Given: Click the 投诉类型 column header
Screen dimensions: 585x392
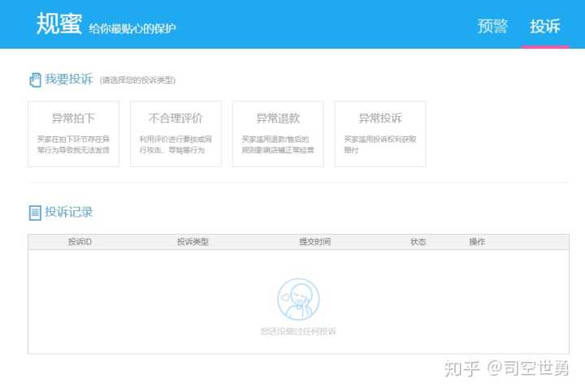Looking at the screenshot, I should point(193,242).
